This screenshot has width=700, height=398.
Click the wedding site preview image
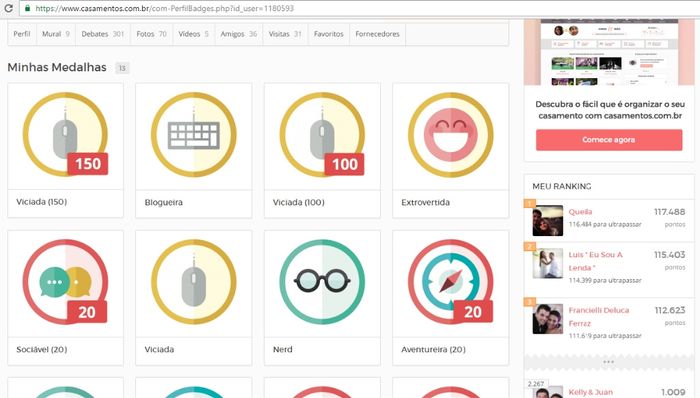(x=609, y=52)
